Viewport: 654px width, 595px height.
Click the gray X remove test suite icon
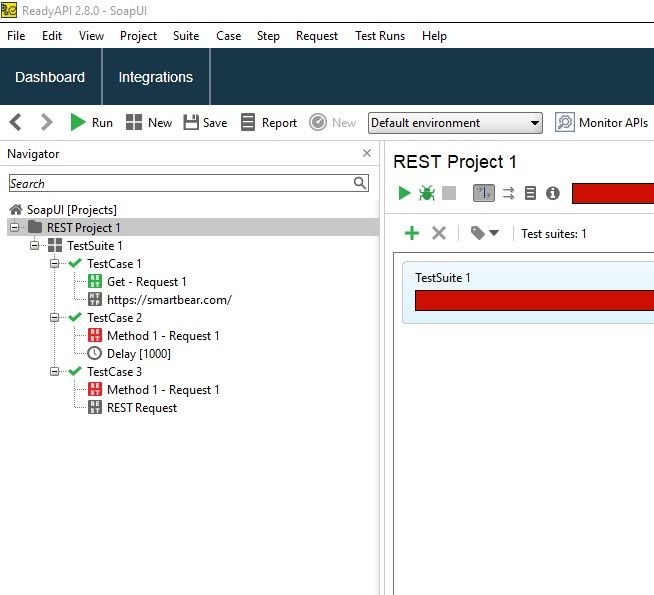point(438,233)
